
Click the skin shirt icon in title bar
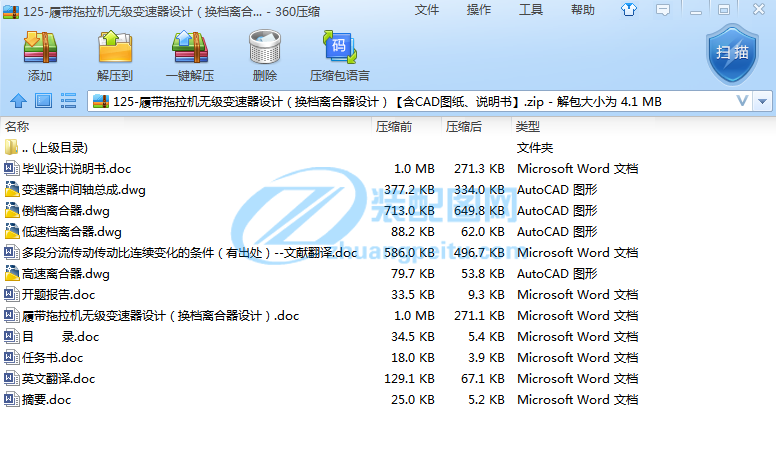[x=629, y=9]
